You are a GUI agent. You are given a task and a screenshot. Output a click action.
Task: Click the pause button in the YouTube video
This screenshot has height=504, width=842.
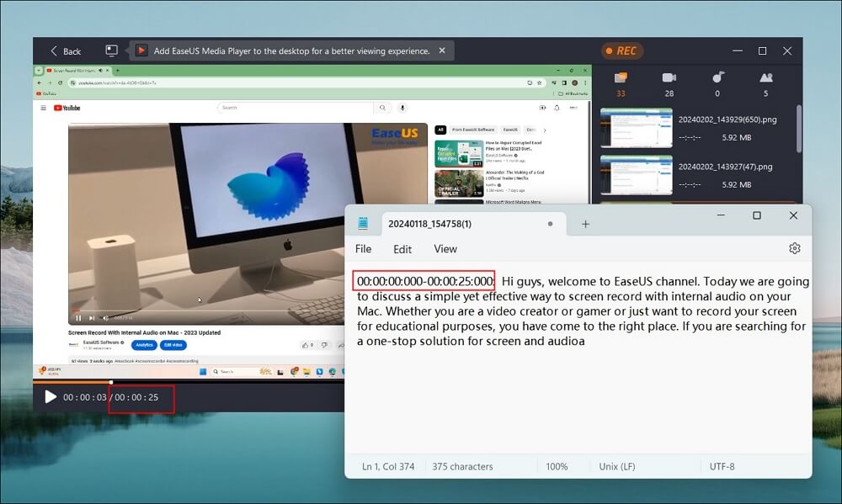coord(78,318)
